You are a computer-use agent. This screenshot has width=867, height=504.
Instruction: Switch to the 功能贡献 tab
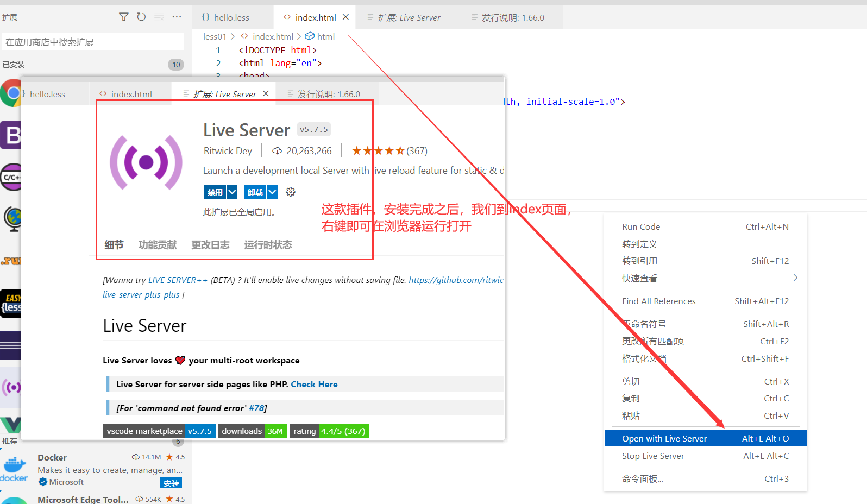tap(158, 245)
